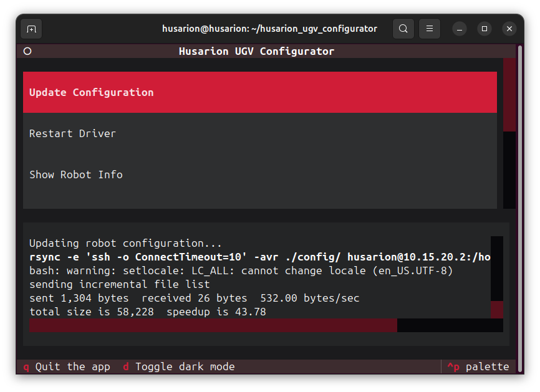Click the log panel horizontal scrollbar thumb

click(213, 325)
